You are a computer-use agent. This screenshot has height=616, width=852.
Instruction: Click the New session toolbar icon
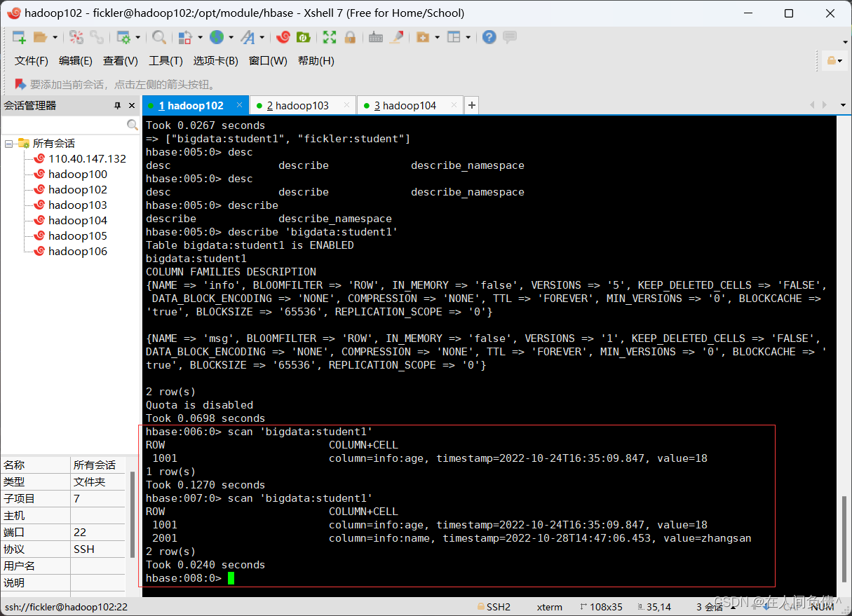pos(19,37)
